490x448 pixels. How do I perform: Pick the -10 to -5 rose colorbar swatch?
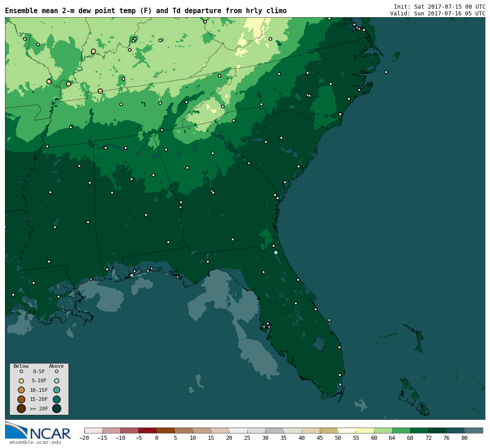[129, 430]
